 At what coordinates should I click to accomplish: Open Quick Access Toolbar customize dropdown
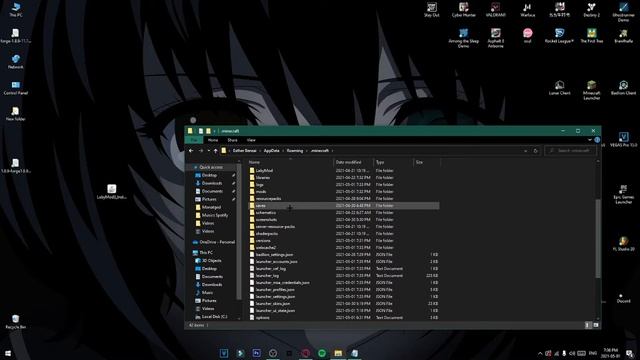[x=215, y=131]
